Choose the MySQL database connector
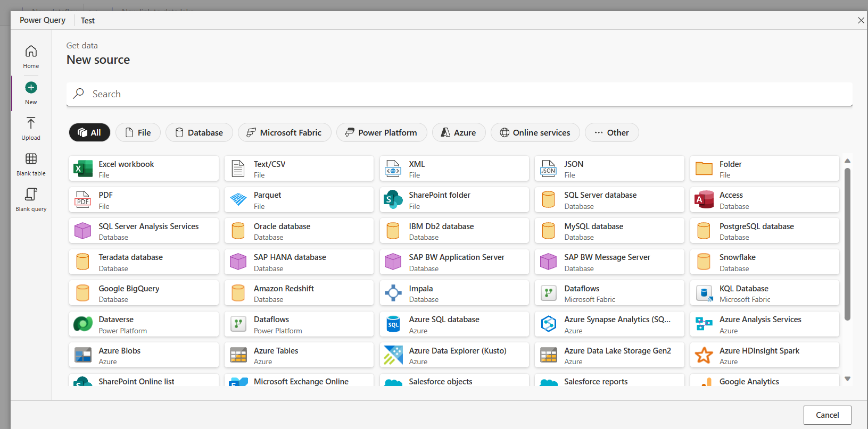The height and width of the screenshot is (429, 868). click(609, 231)
